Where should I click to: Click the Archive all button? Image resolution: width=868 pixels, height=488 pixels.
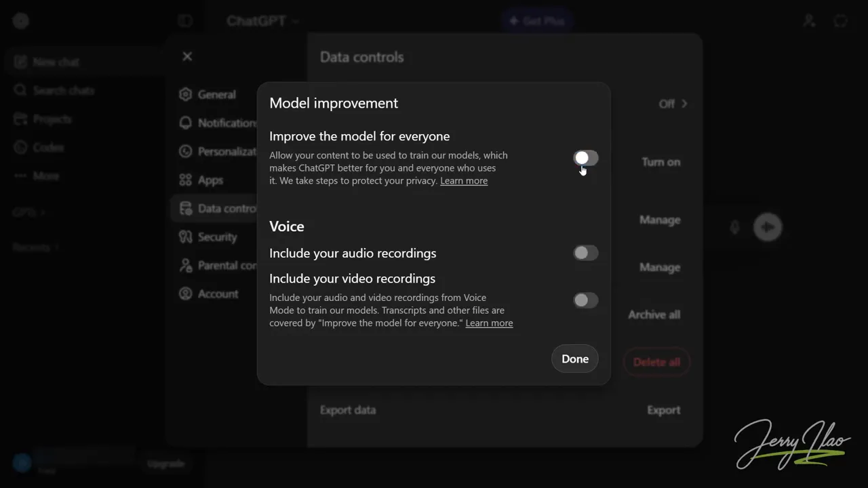pyautogui.click(x=654, y=314)
